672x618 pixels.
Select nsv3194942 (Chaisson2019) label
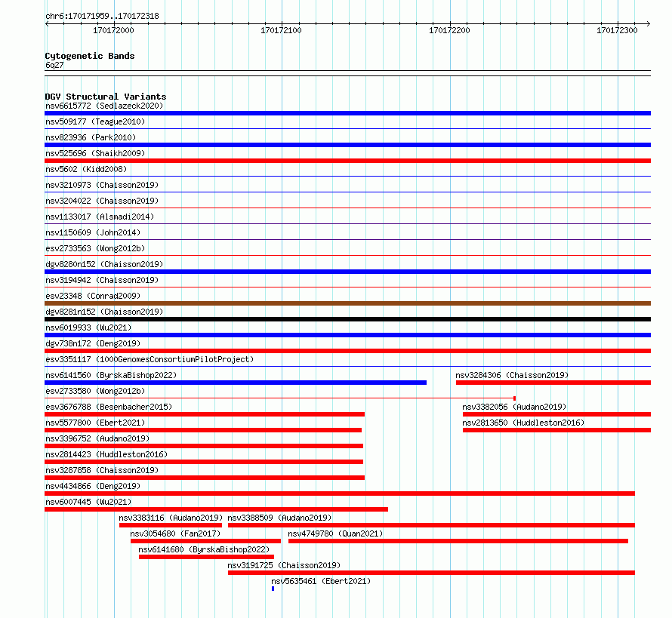(102, 280)
